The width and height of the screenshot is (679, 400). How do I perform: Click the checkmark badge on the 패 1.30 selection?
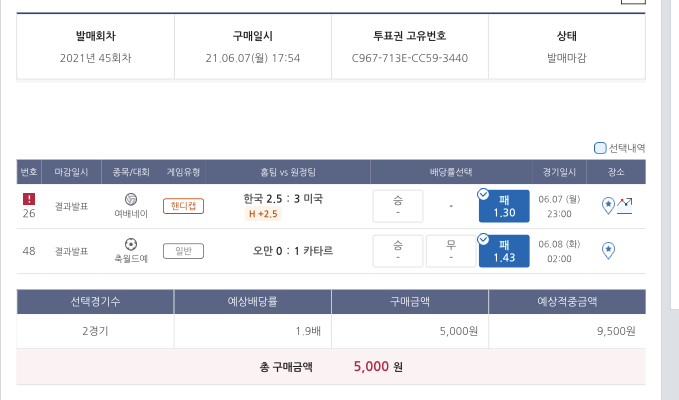(x=484, y=194)
